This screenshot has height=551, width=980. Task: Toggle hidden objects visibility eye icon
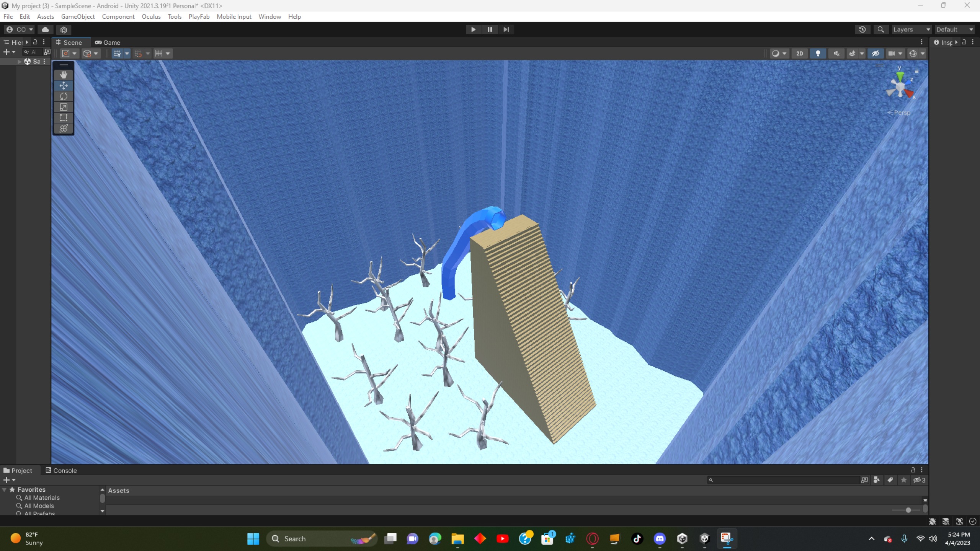pos(875,54)
